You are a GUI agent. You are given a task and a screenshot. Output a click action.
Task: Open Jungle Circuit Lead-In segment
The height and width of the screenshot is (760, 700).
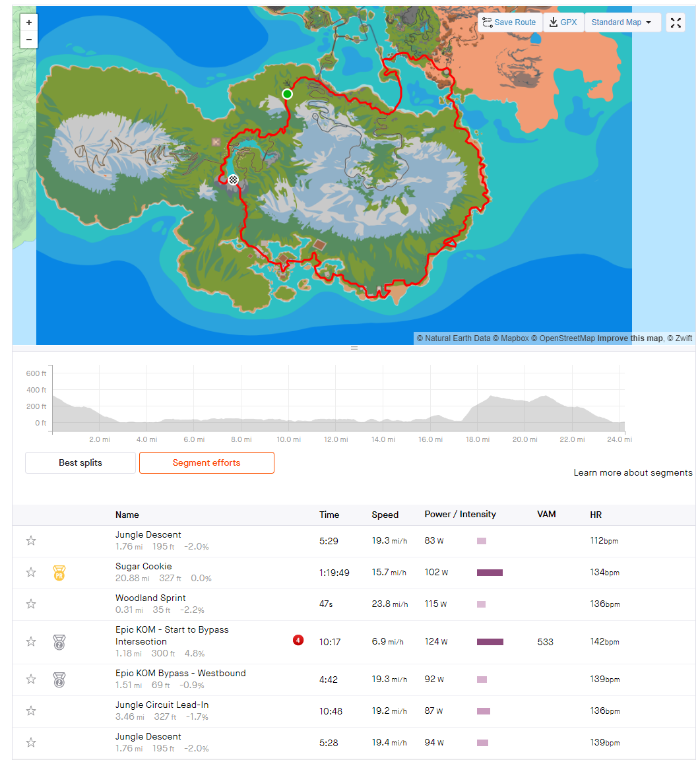[x=162, y=705]
